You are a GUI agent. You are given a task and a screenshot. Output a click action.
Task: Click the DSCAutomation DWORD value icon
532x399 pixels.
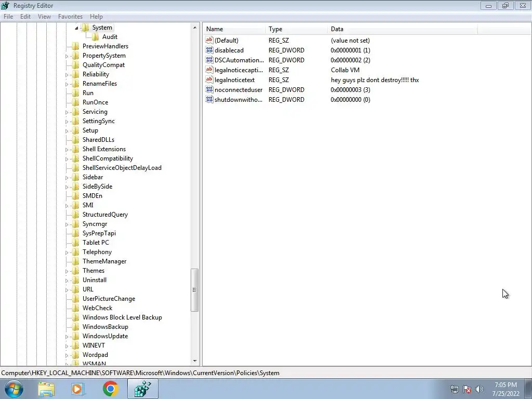pos(209,60)
